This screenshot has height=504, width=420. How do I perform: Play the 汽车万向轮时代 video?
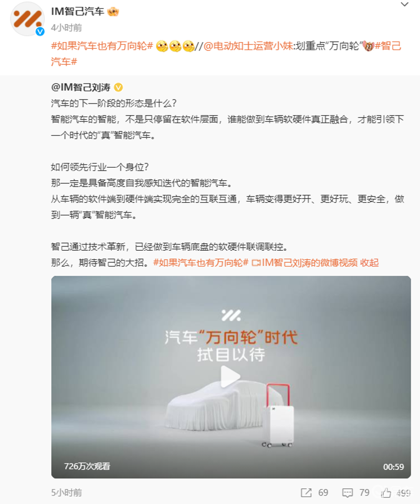coord(230,376)
